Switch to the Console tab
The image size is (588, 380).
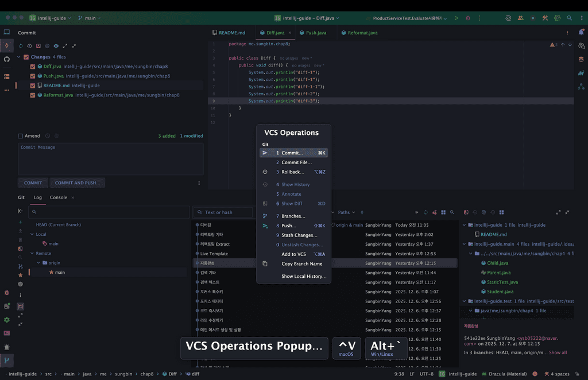(x=58, y=197)
